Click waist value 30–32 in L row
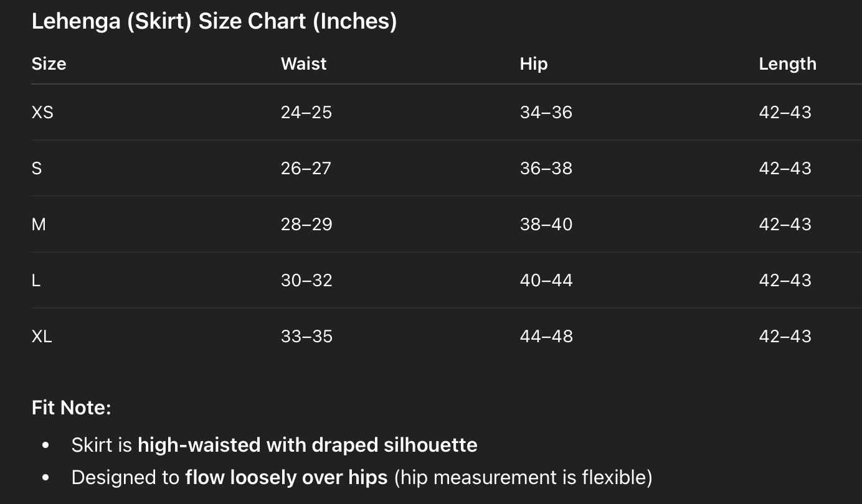Viewport: 862px width, 504px height. pyautogui.click(x=306, y=281)
